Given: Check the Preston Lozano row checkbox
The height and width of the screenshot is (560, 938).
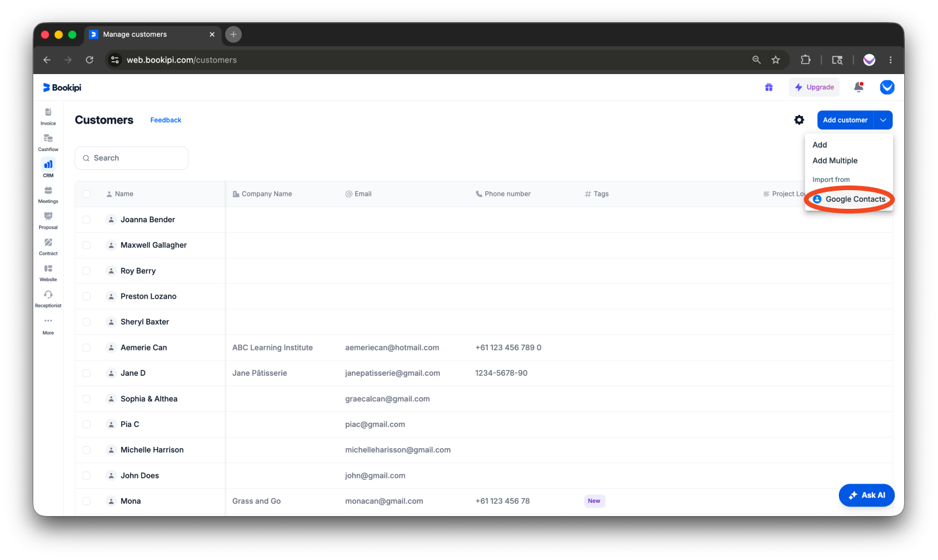Looking at the screenshot, I should point(86,296).
